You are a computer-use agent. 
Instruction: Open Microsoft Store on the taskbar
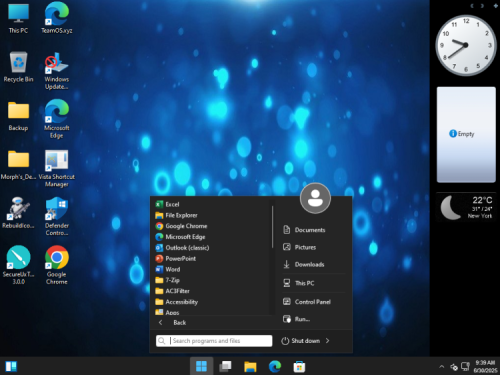299,366
